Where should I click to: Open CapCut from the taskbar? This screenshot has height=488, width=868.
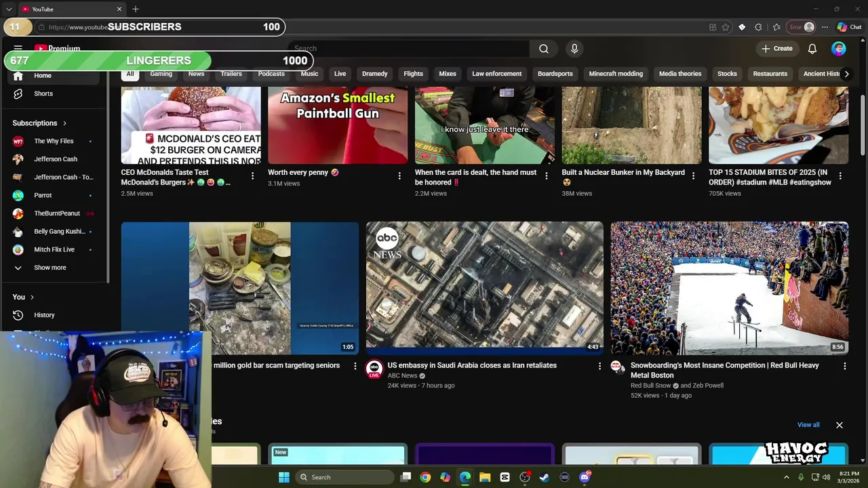click(x=505, y=477)
